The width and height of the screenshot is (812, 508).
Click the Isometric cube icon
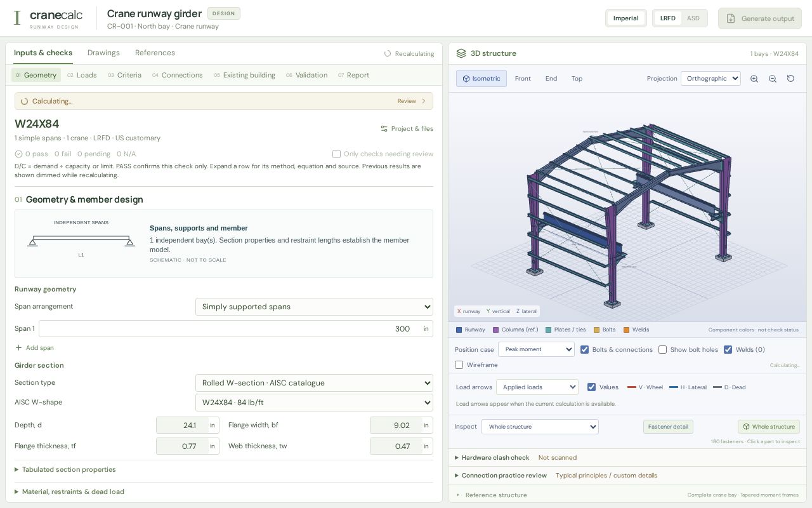click(x=466, y=79)
